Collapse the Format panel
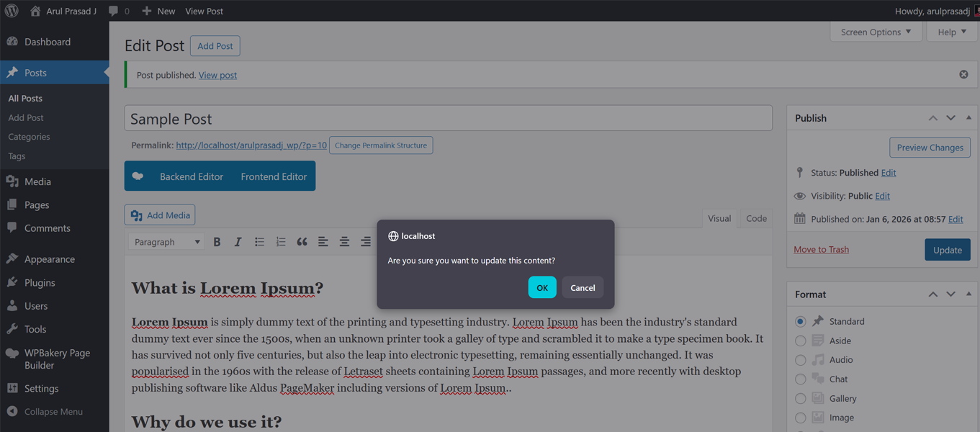The image size is (980, 432). click(968, 294)
